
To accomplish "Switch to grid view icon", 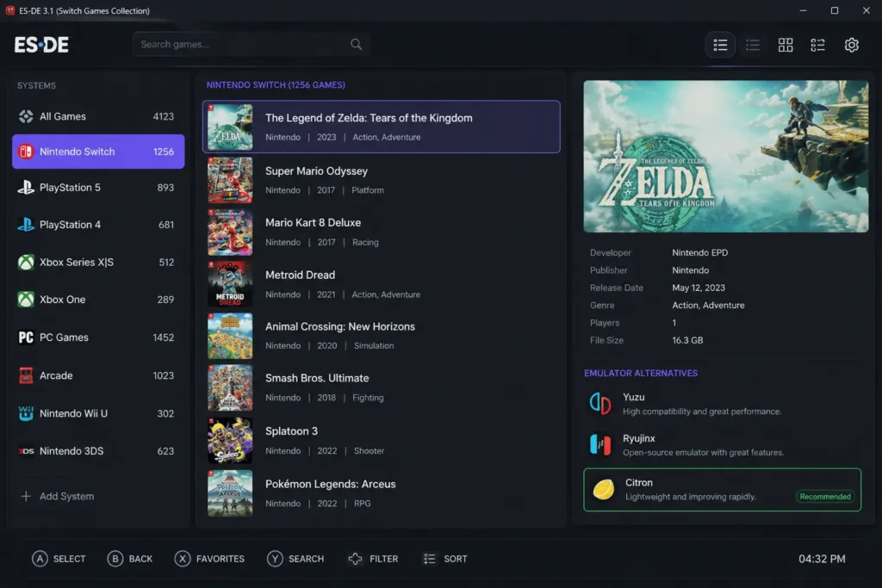I will click(786, 45).
